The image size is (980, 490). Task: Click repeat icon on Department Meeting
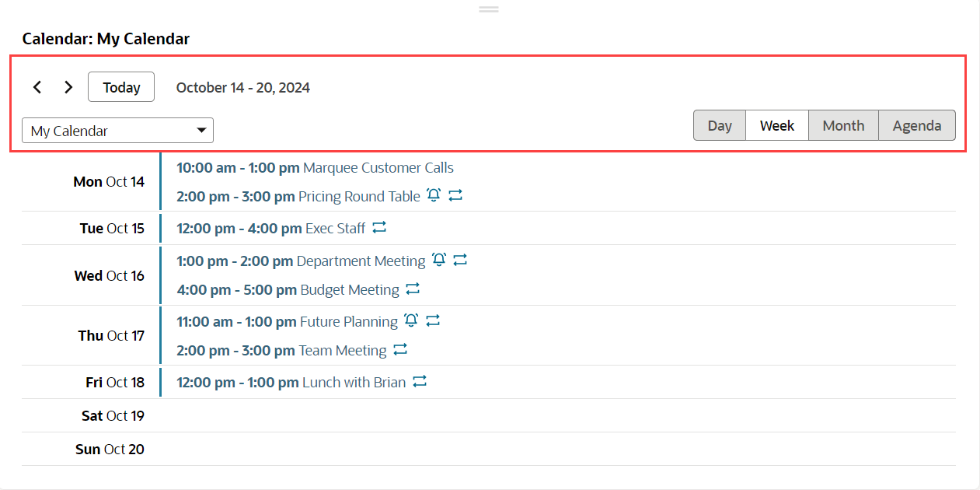[x=461, y=261]
